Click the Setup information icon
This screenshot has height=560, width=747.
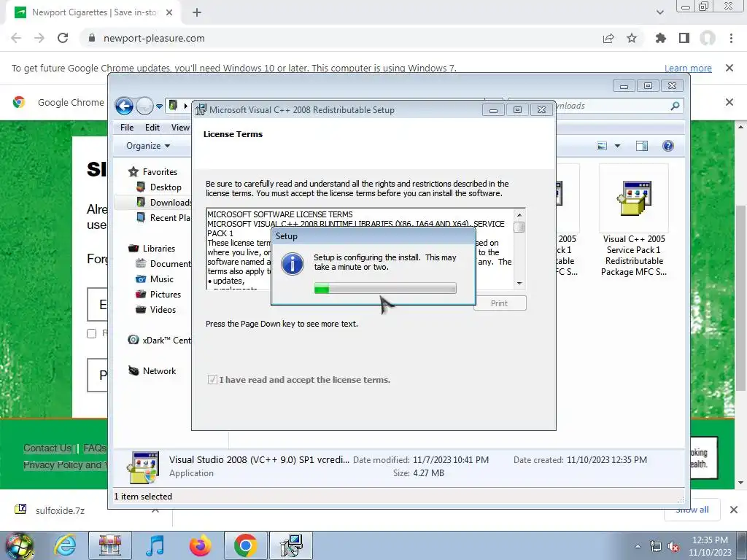tap(292, 264)
